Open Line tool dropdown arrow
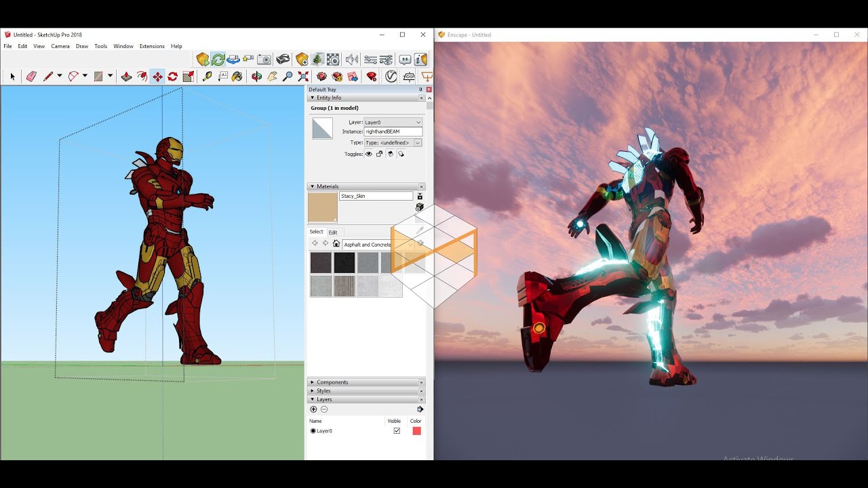 [x=60, y=77]
